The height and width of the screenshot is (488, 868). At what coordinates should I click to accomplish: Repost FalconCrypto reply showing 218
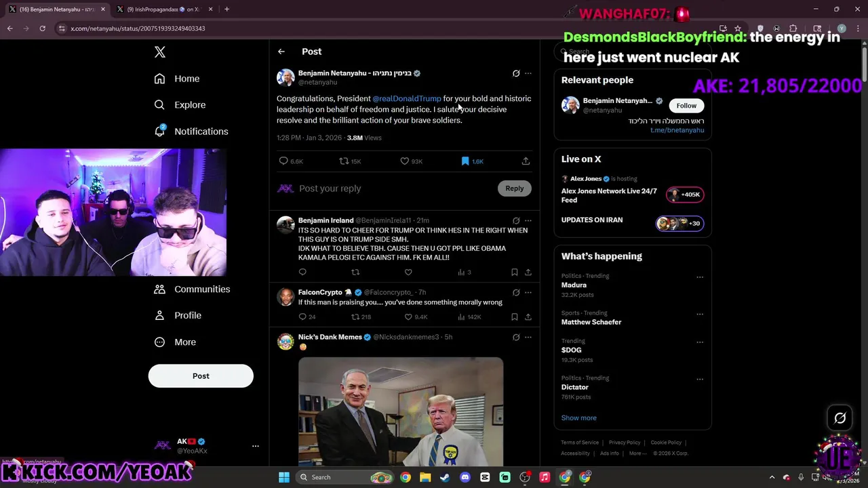[361, 317]
